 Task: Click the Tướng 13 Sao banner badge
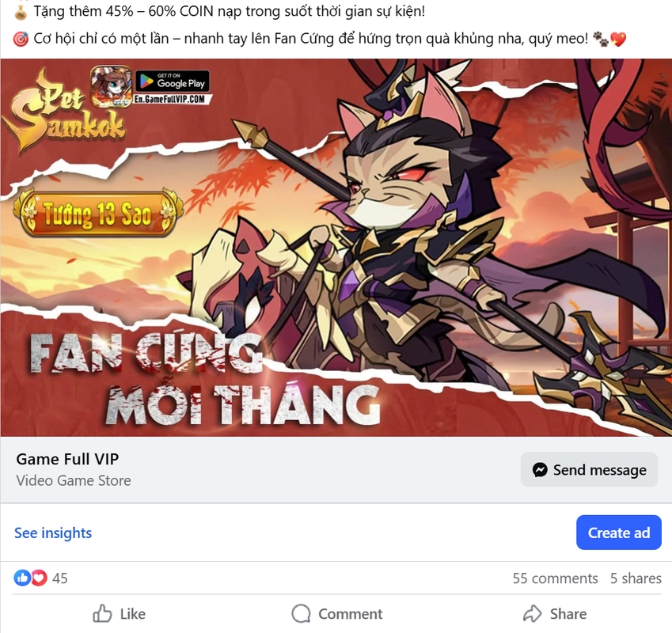[x=98, y=214]
